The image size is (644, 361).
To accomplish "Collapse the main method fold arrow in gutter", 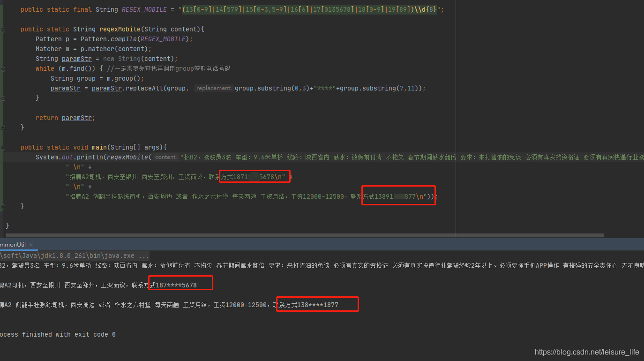I will pyautogui.click(x=3, y=147).
